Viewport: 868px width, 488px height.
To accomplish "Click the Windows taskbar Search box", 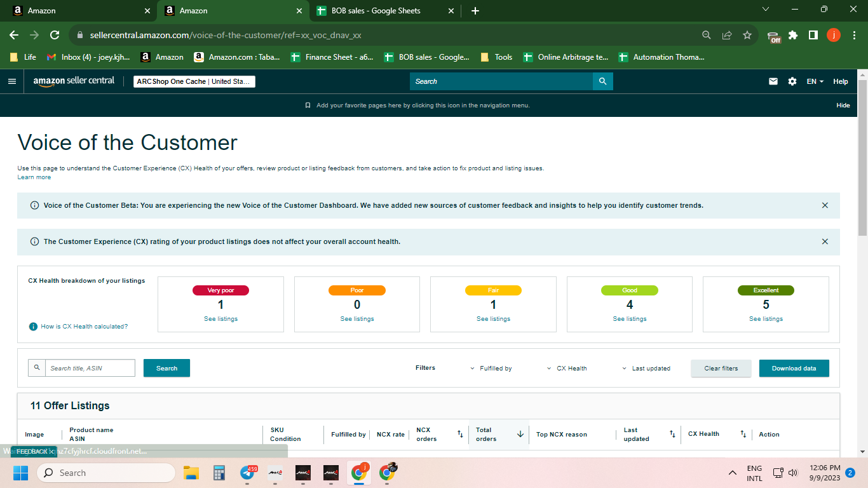I will pos(106,473).
